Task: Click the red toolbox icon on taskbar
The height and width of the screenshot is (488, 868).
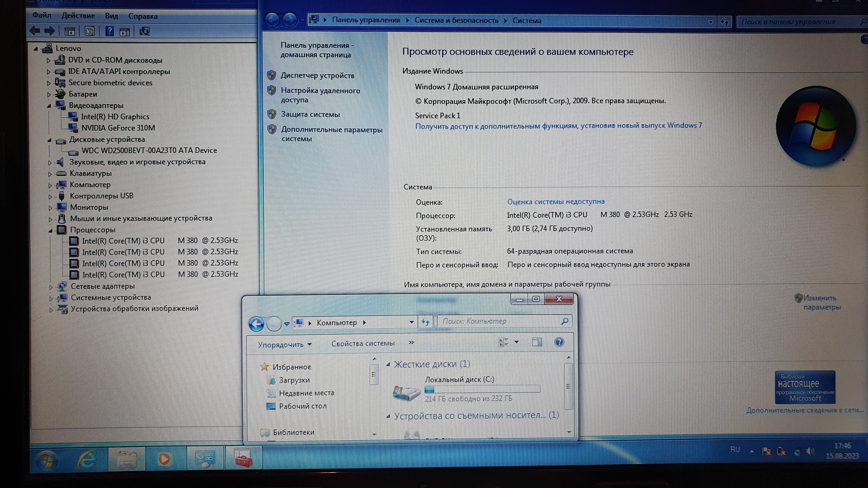Action: pos(243,459)
